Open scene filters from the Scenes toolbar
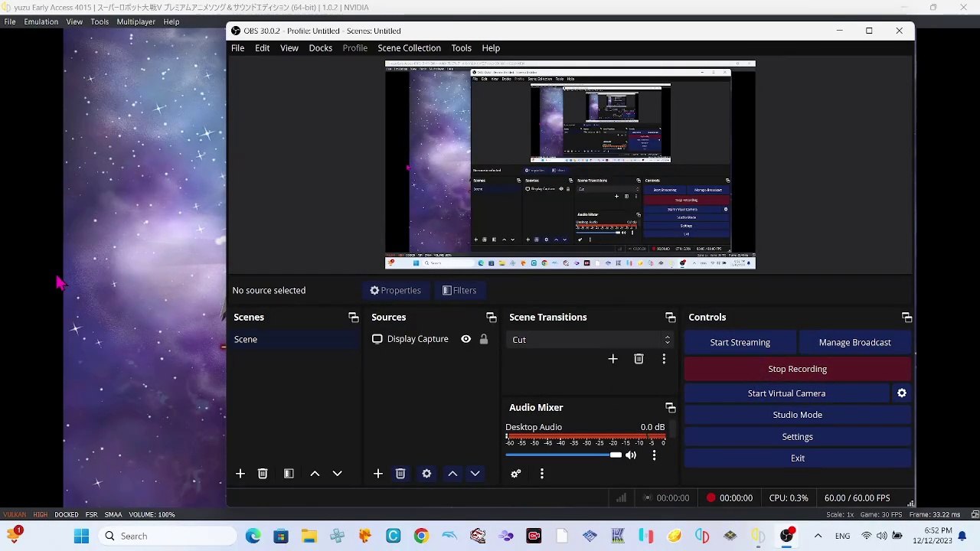This screenshot has height=551, width=980. (289, 474)
